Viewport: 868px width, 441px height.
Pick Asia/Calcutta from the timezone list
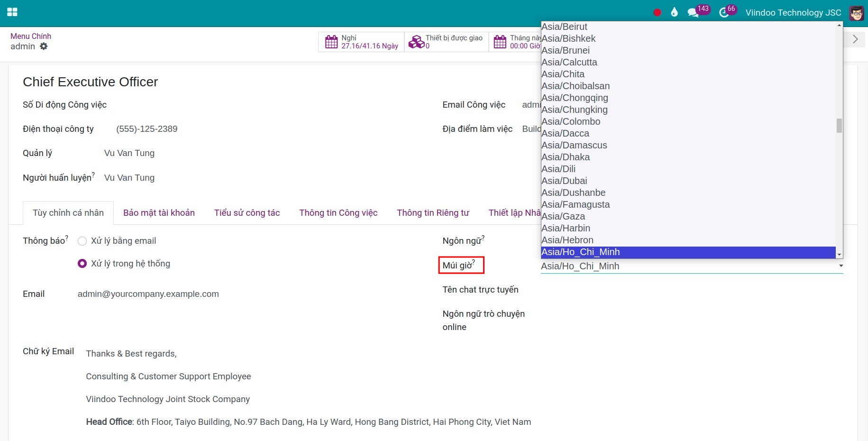coord(688,62)
